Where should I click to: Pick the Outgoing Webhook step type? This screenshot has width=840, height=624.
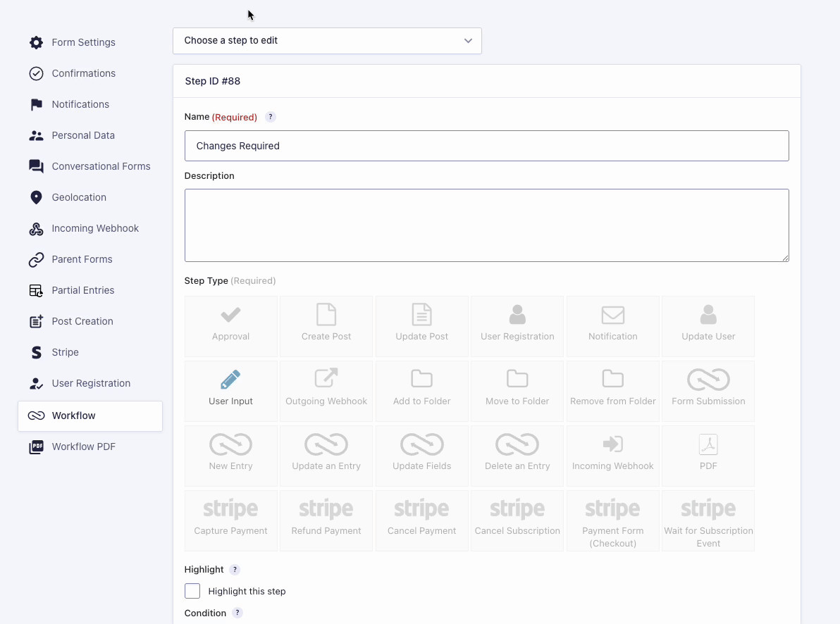click(x=326, y=391)
